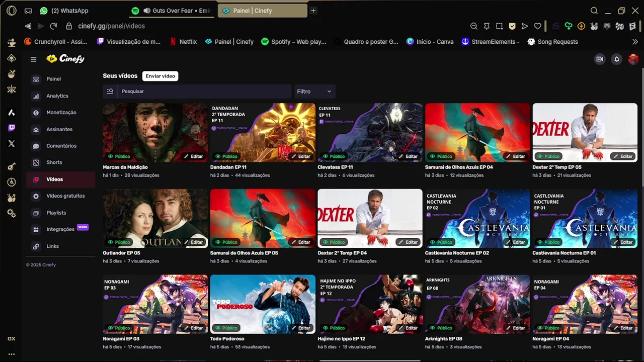Open the browser search magnifier icon
Screen dimensions: 644x362
tap(594, 11)
